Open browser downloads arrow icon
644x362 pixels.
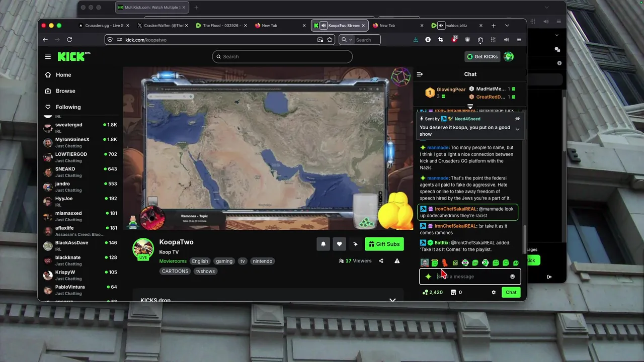click(x=416, y=40)
